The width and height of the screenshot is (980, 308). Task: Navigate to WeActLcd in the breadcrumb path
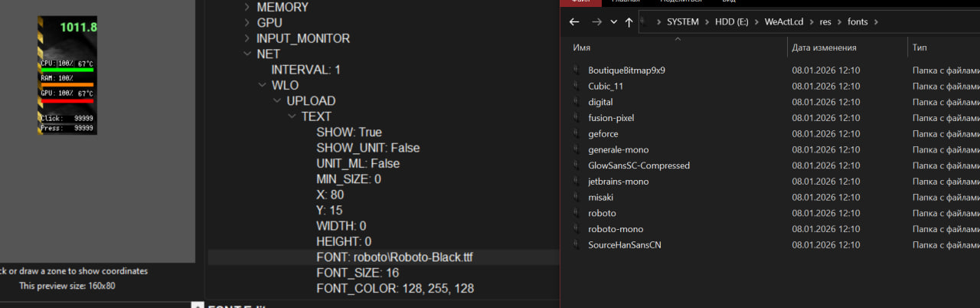pos(786,22)
